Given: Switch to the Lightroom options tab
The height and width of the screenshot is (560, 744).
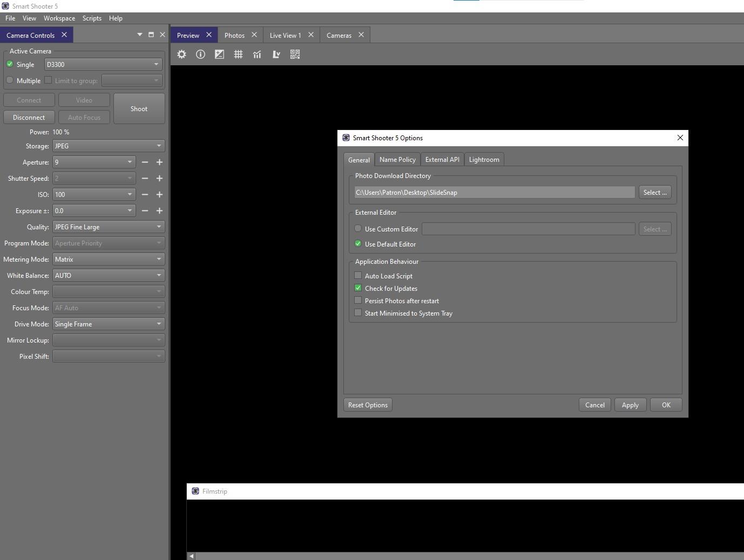Looking at the screenshot, I should click(484, 160).
